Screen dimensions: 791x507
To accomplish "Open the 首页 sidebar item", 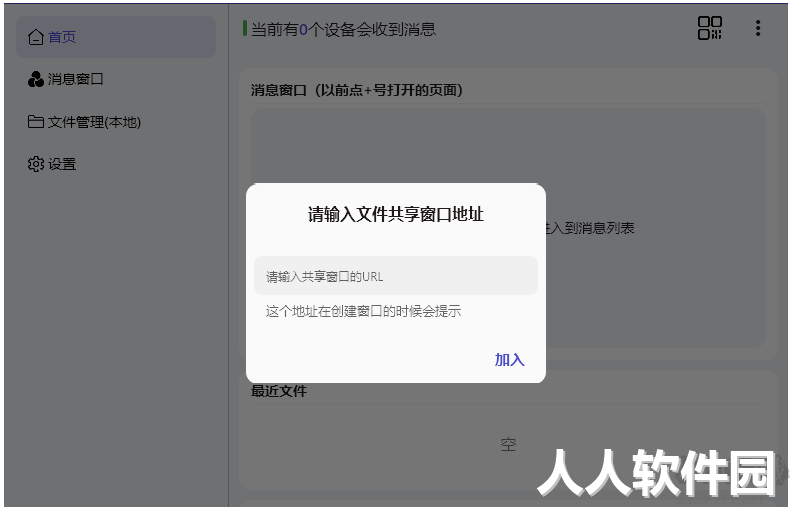I will pyautogui.click(x=116, y=37).
